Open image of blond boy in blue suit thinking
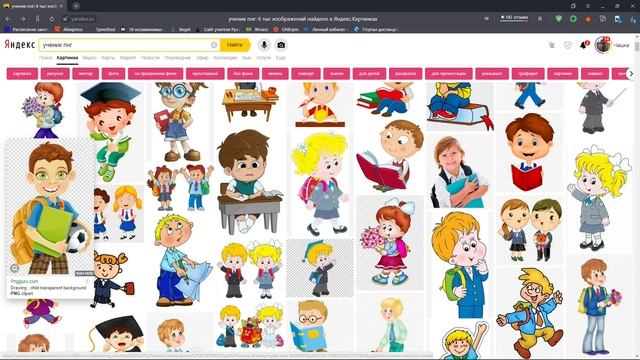This screenshot has height=360, width=640. click(x=460, y=264)
